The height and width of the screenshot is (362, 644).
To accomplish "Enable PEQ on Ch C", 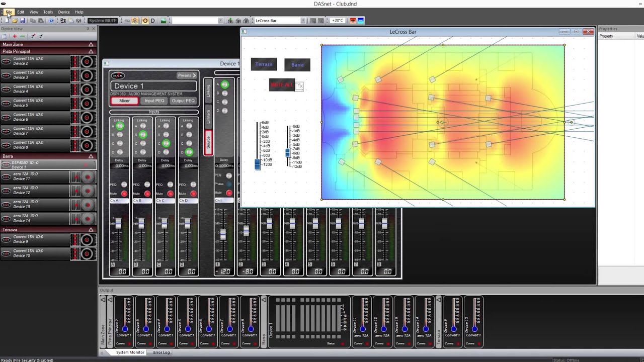I will point(170,185).
